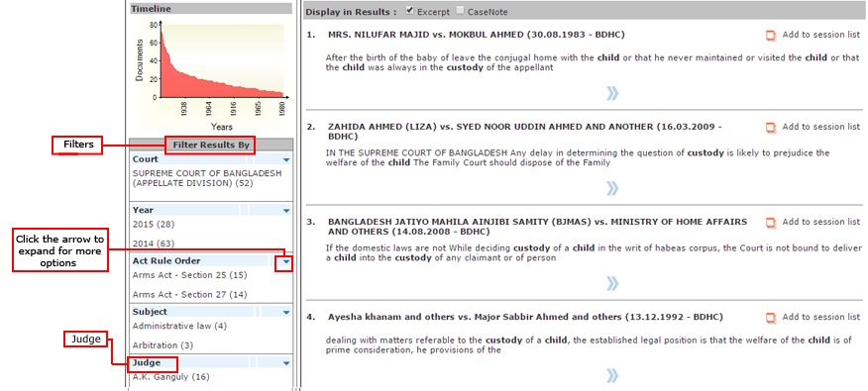868x391 pixels.
Task: Enable the CaseNote display checkbox
Action: click(x=461, y=11)
